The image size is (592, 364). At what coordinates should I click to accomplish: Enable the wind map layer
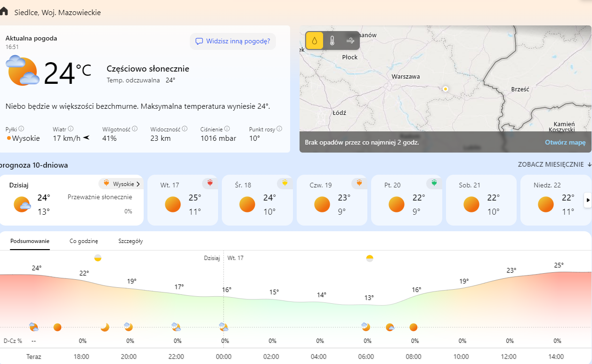coord(350,41)
